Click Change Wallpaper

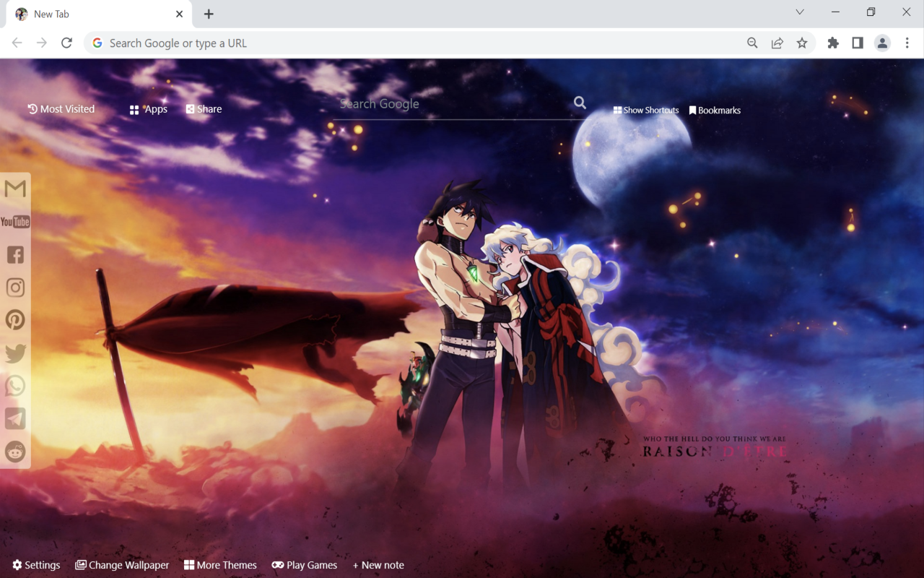[122, 565]
